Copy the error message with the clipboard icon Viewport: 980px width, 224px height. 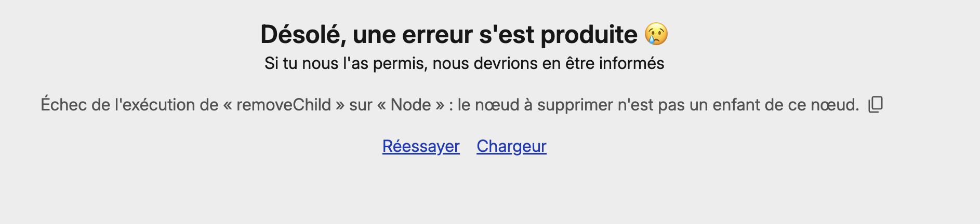click(x=876, y=105)
